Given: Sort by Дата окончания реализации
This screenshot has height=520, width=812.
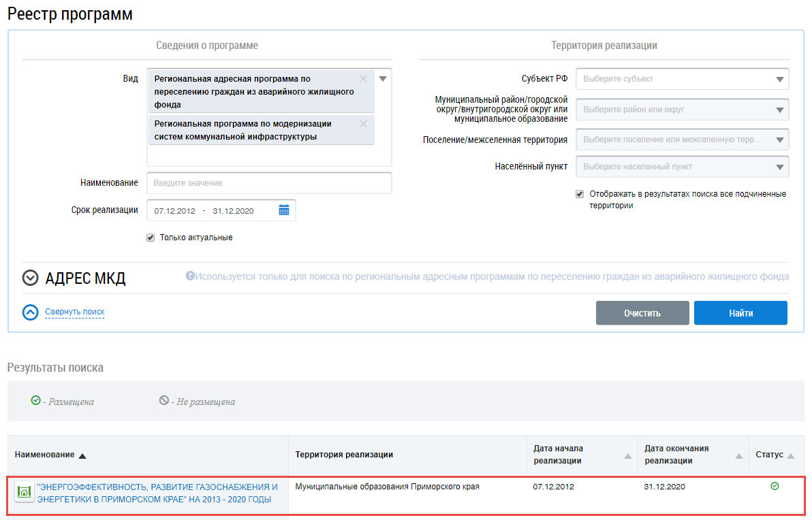Looking at the screenshot, I should [739, 456].
